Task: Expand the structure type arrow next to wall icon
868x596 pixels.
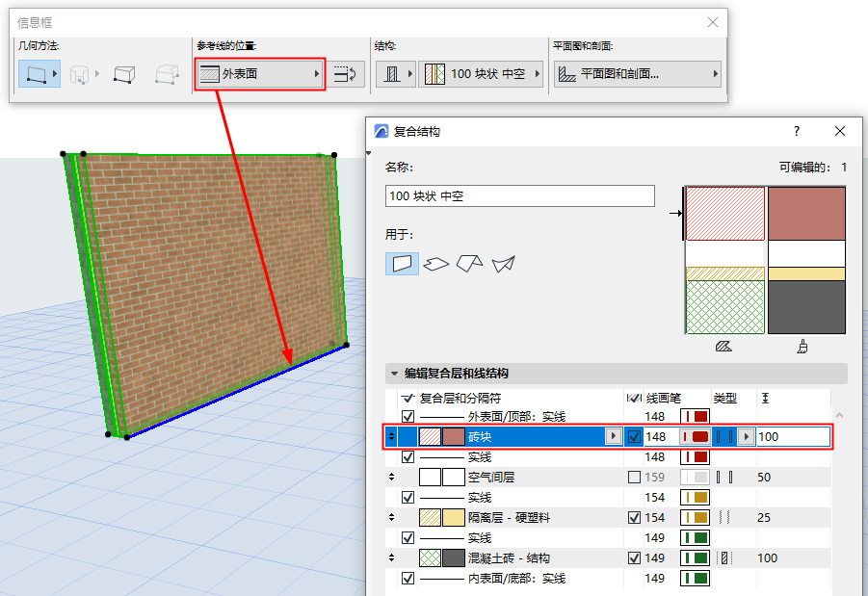Action: [x=410, y=73]
